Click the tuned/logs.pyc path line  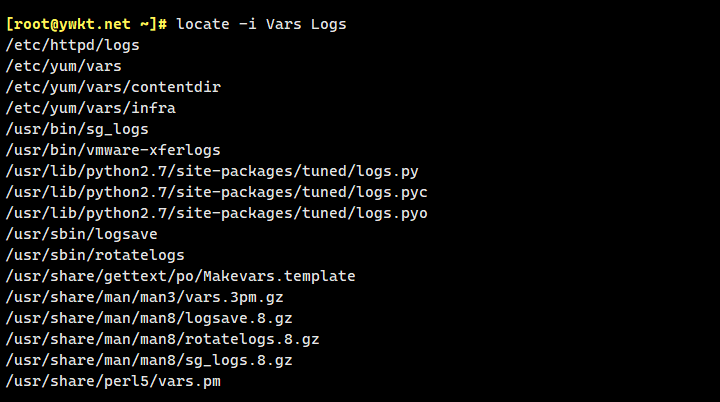click(217, 192)
